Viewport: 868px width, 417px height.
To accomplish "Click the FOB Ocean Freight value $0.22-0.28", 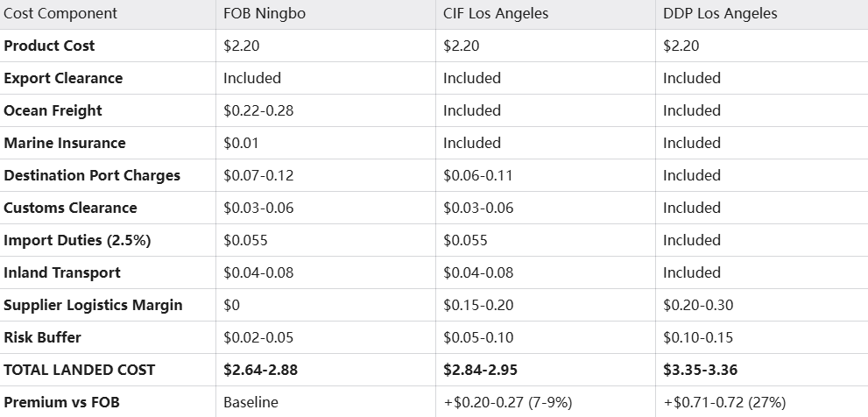I will pyautogui.click(x=258, y=110).
